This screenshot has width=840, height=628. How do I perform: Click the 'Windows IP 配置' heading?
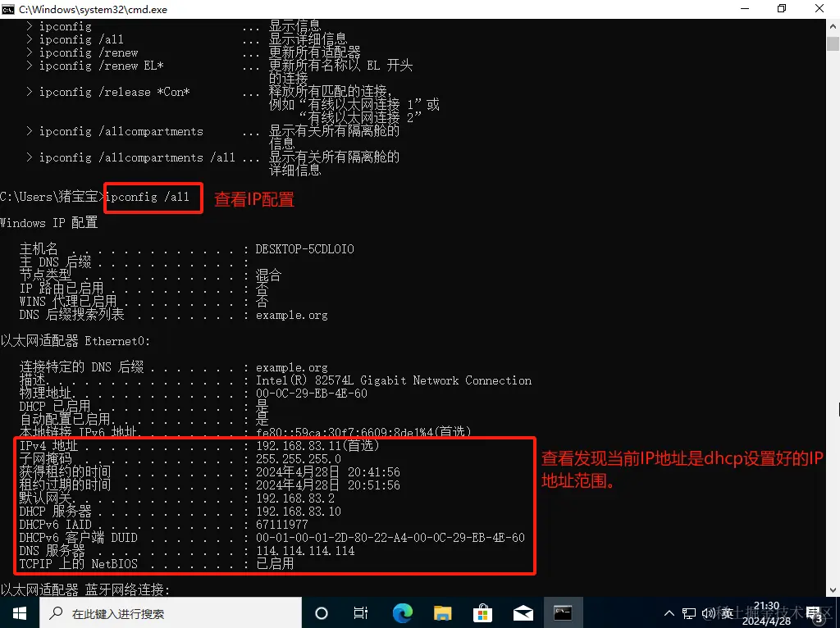pyautogui.click(x=48, y=223)
